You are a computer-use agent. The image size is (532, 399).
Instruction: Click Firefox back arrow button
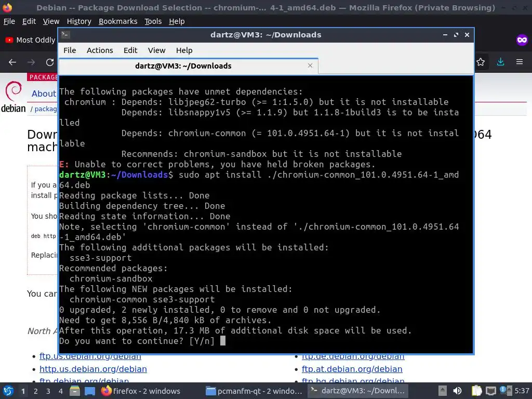pos(12,62)
